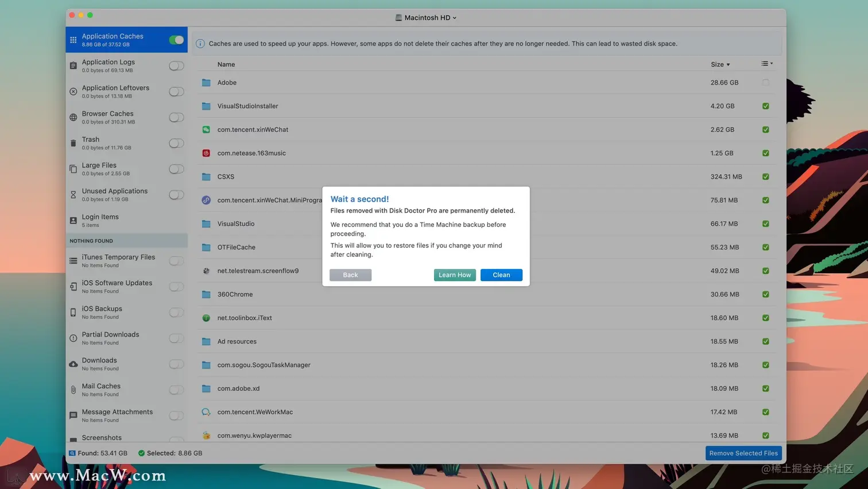Viewport: 868px width, 489px height.
Task: Click the Partial Downloads warning icon
Action: click(73, 338)
